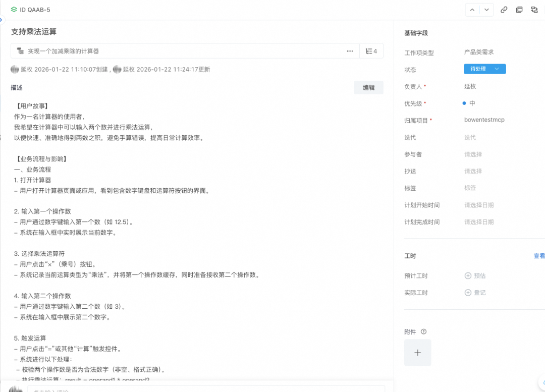545x392 pixels.
Task: Open the subtask tree icon showing 4
Action: (x=371, y=50)
